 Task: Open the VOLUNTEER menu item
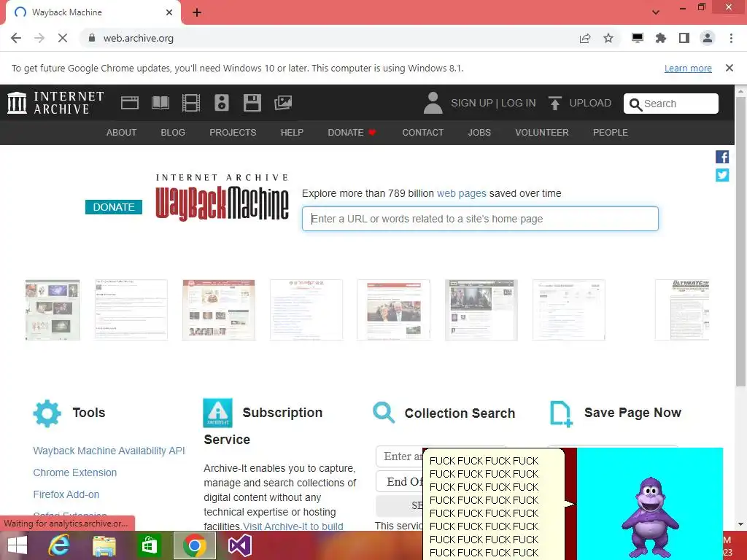(542, 133)
